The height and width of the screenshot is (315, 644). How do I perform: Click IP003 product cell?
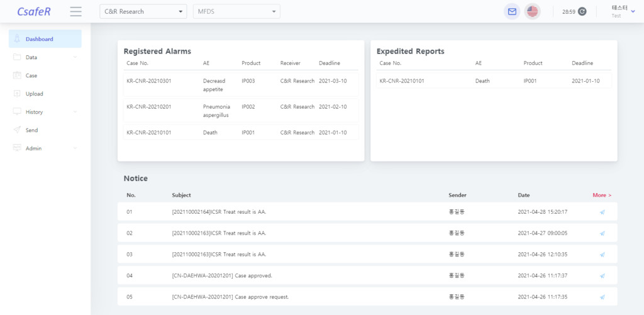[x=248, y=81]
